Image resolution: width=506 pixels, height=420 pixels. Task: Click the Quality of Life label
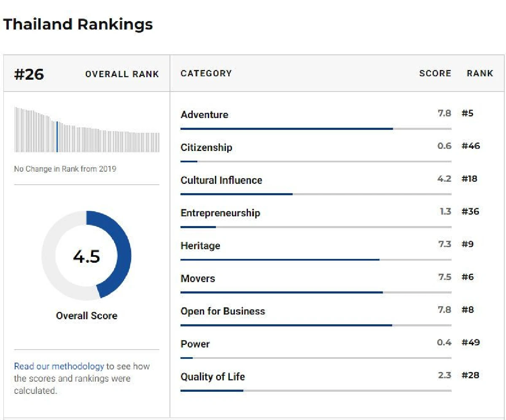pos(213,377)
